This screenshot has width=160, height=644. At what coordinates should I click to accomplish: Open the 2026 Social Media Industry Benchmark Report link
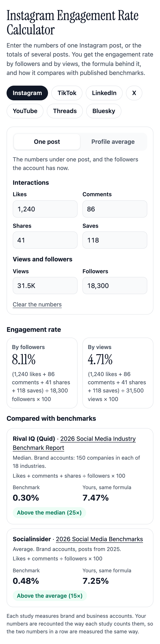click(74, 443)
